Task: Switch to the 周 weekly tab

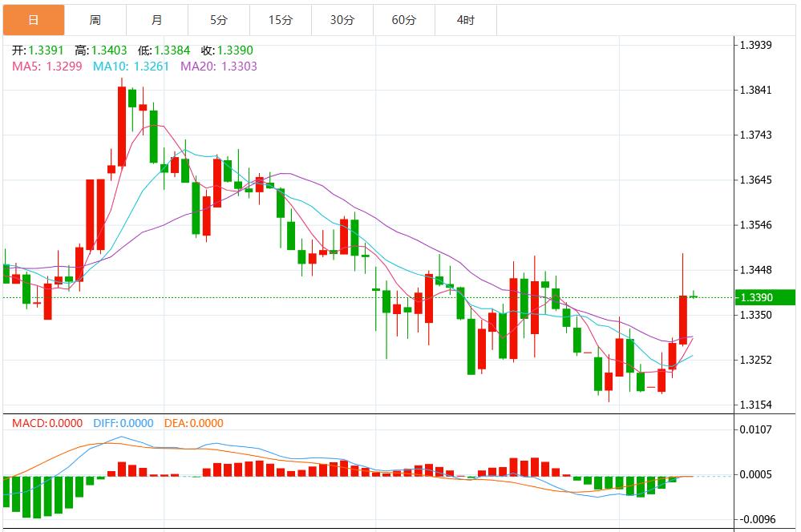Action: click(95, 20)
